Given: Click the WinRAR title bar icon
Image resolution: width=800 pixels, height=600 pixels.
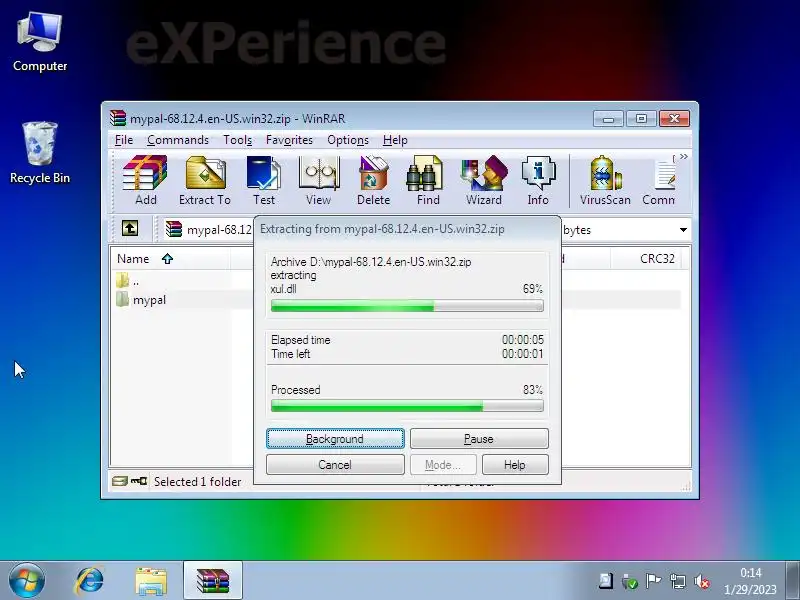Looking at the screenshot, I should pyautogui.click(x=118, y=118).
